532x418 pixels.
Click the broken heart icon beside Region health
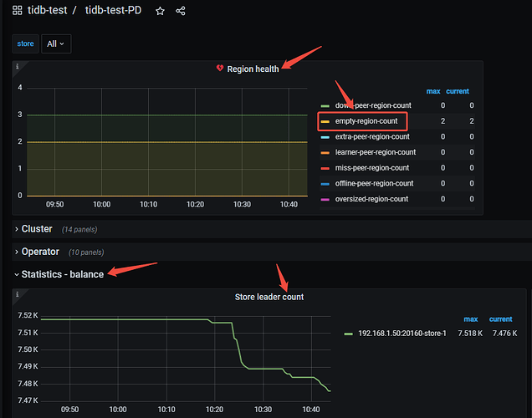(x=220, y=69)
